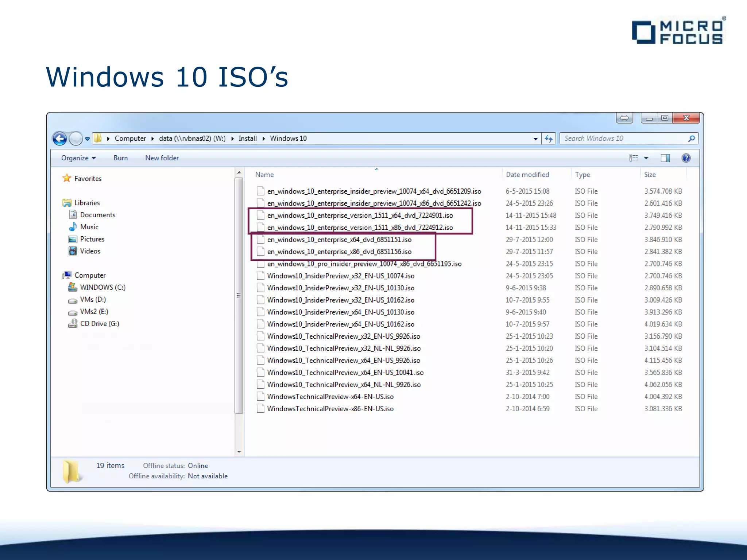The image size is (747, 560).
Task: Click the navigation pane scrollbar thumb
Action: tap(239, 296)
